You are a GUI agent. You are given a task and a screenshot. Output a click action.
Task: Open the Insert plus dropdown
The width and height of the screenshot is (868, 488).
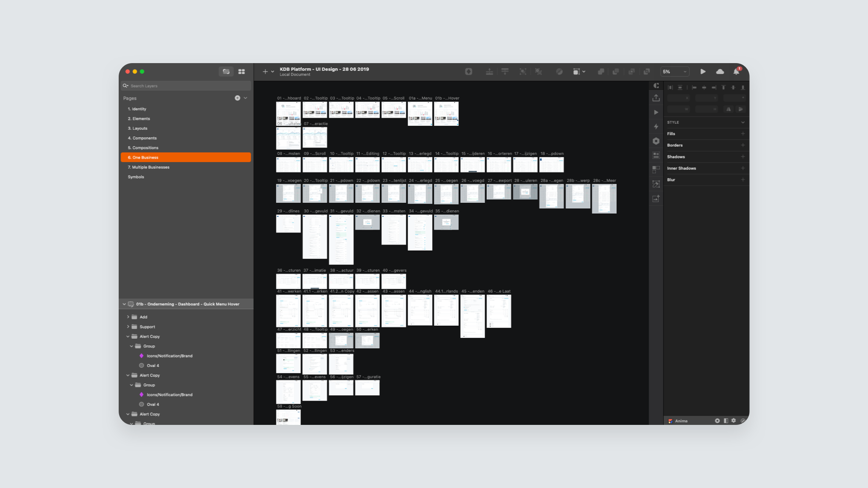(x=268, y=72)
